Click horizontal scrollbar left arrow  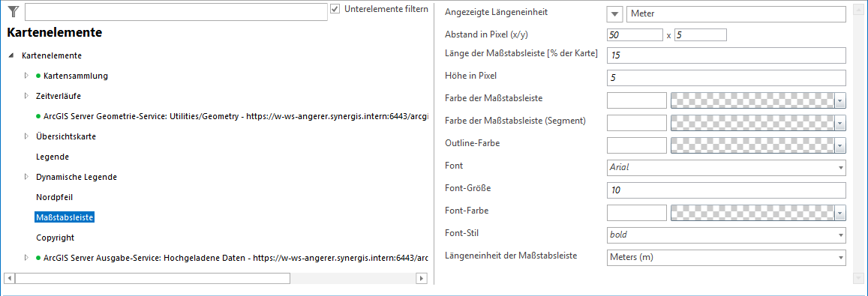(x=10, y=278)
